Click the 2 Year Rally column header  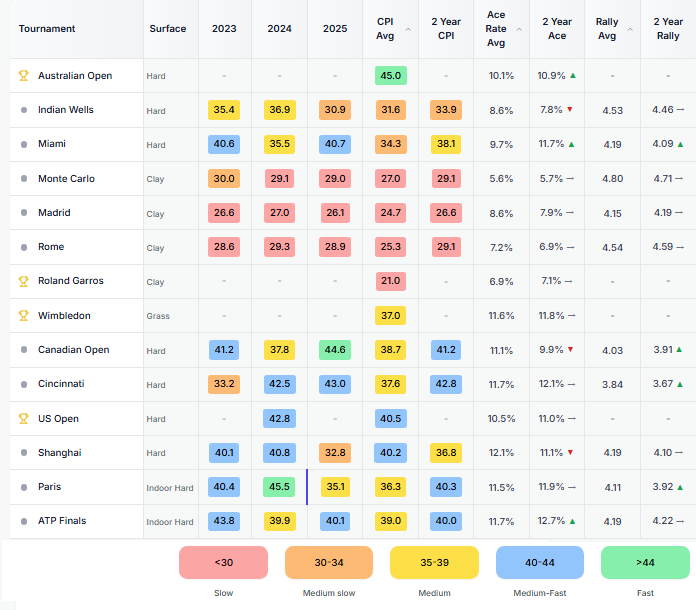668,28
